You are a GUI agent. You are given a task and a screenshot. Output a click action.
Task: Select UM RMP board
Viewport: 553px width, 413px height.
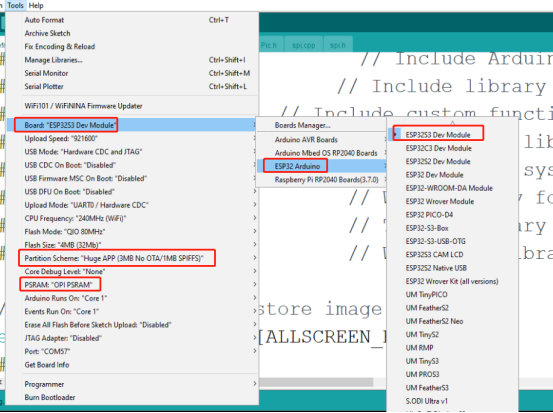tap(453, 348)
